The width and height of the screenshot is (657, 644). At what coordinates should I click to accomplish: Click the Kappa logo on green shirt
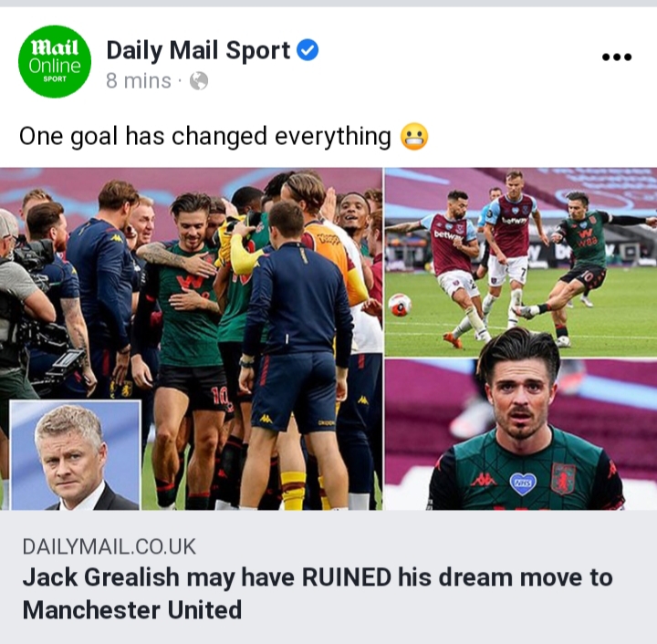(x=484, y=480)
